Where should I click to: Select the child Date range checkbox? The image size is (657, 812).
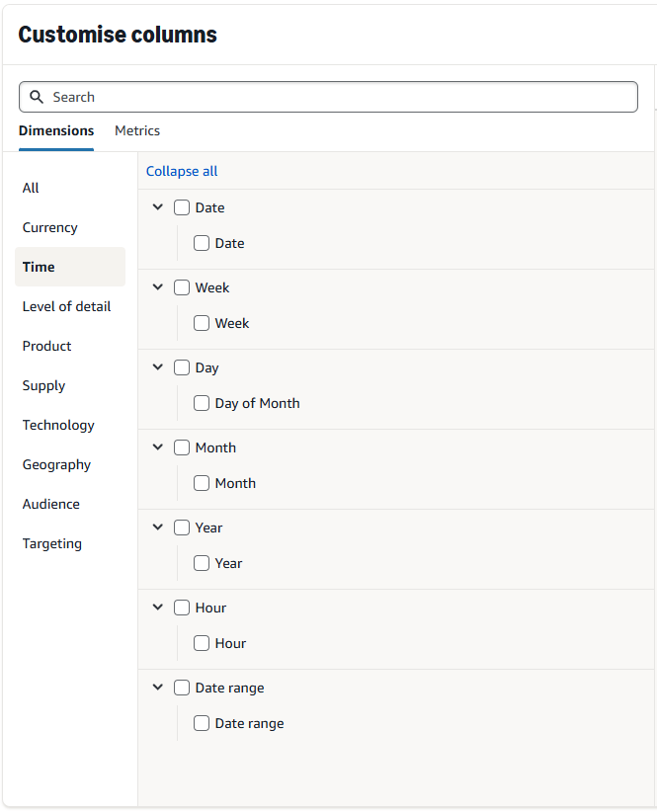[202, 723]
